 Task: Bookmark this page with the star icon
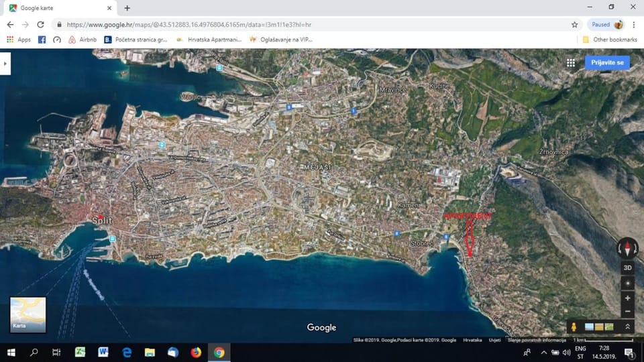click(x=574, y=24)
